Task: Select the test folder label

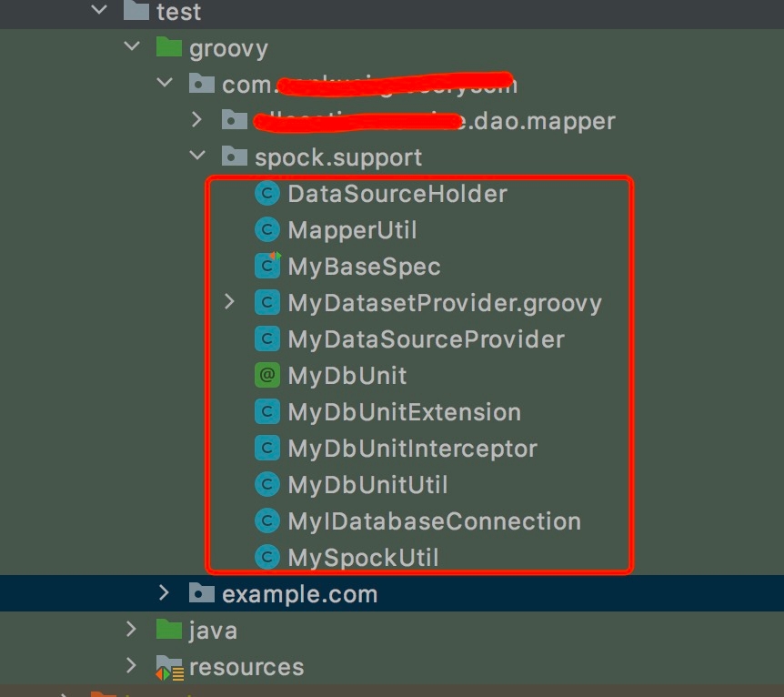Action: 178,12
